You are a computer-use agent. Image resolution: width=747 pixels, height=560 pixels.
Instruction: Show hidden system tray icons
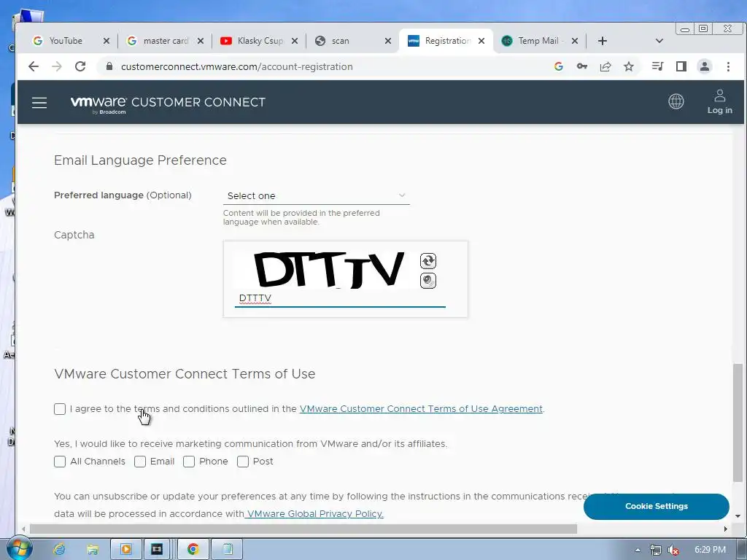click(x=638, y=550)
